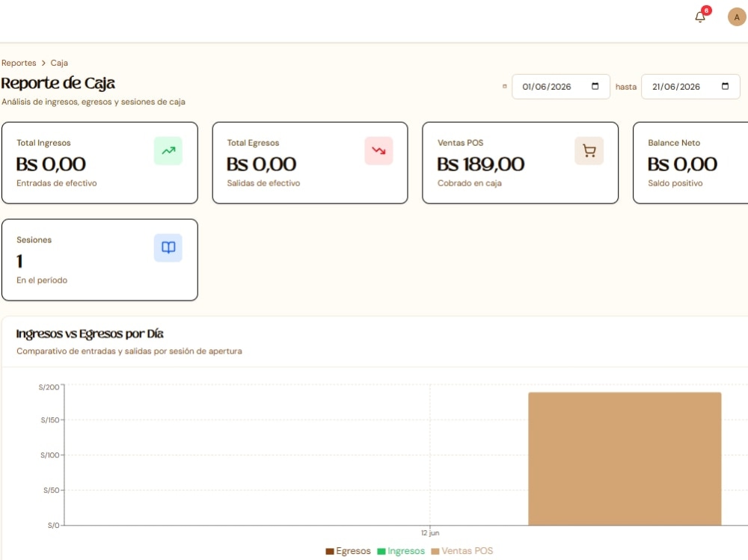Viewport: 748px width, 560px height.
Task: Toggle Ventas POS series in chart legend
Action: click(x=462, y=551)
